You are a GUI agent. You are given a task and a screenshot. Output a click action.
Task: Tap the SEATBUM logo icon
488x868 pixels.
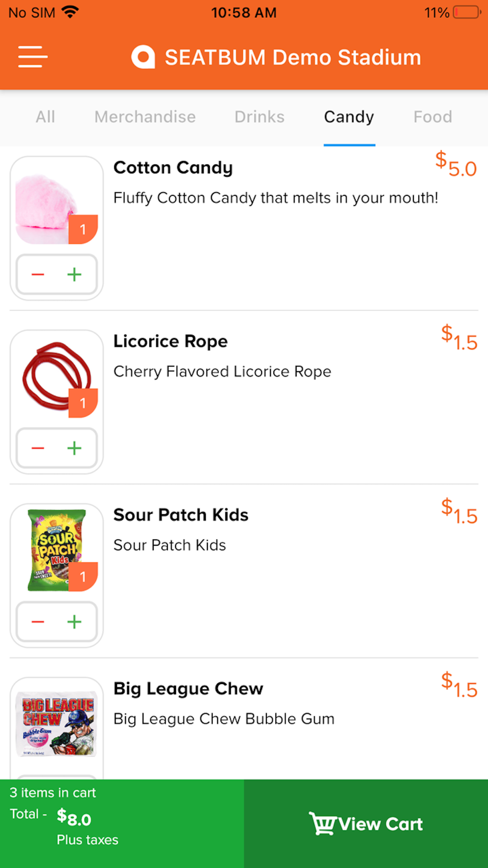[x=143, y=57]
